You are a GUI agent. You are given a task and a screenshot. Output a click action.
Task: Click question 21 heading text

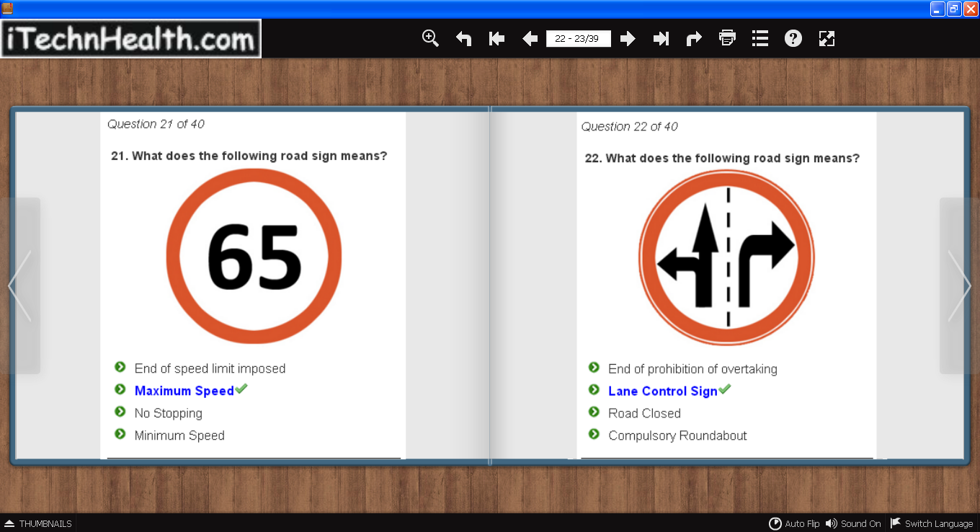coord(249,156)
